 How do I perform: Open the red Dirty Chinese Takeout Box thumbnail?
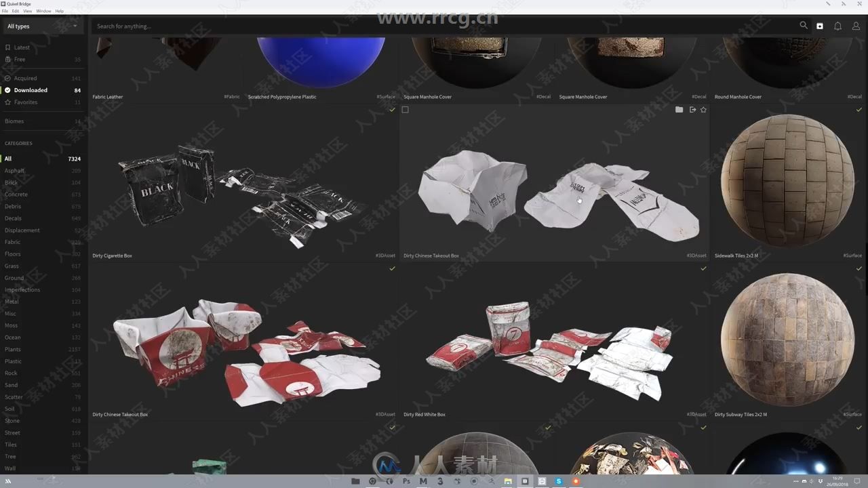[x=245, y=352]
